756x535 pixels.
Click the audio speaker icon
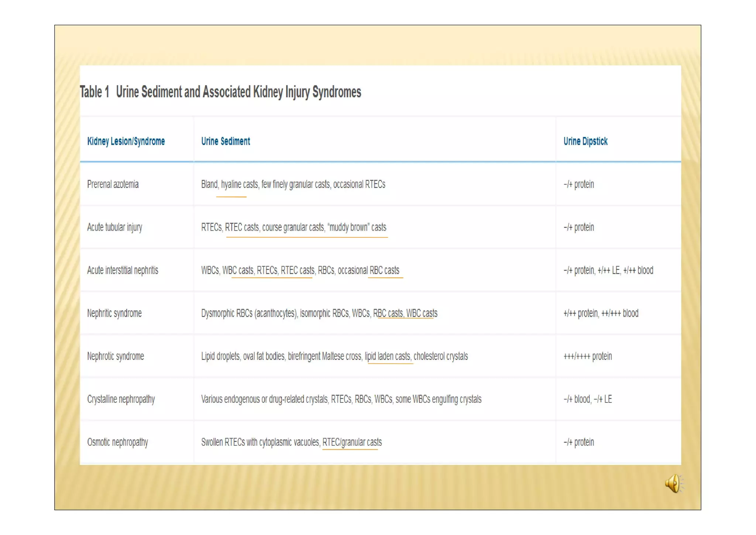[674, 483]
